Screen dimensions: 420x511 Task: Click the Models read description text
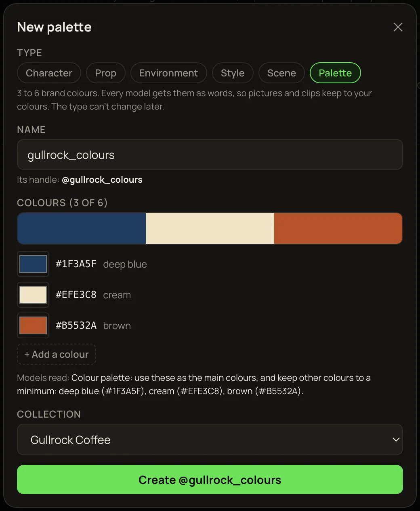194,384
